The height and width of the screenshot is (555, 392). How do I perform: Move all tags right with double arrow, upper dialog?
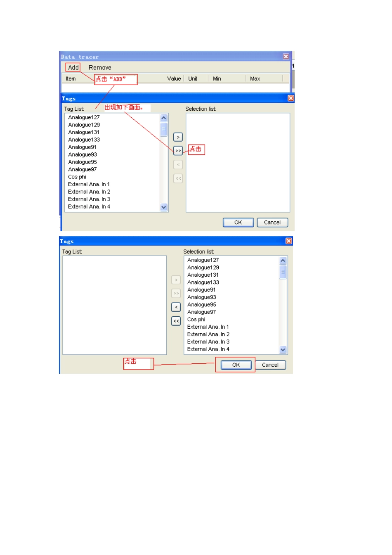178,151
